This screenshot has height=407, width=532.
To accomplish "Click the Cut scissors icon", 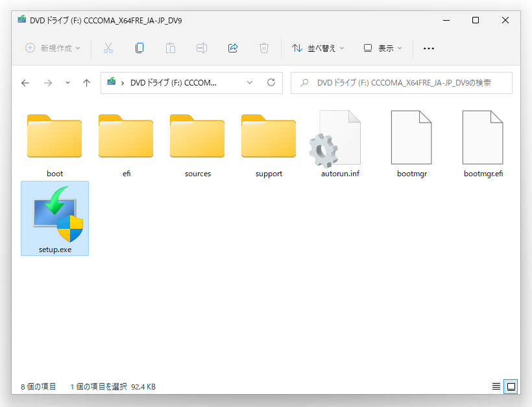I will (108, 48).
